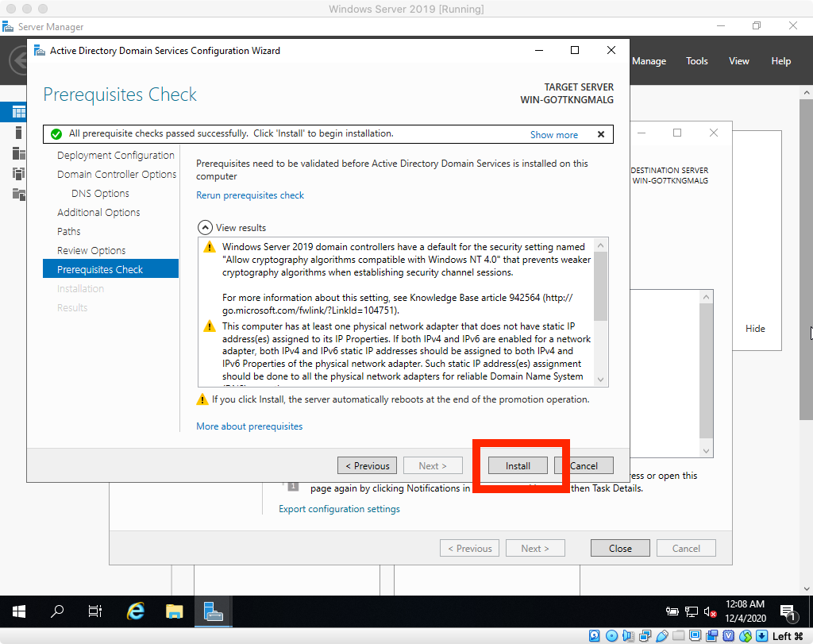Click the muted volume tray icon
Screen dimensions: 813x644
click(x=711, y=612)
